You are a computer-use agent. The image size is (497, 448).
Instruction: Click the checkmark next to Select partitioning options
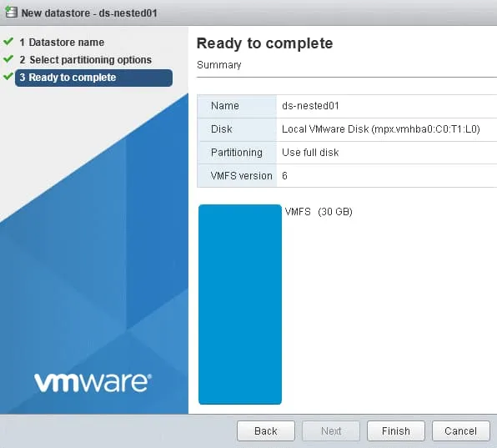tap(8, 59)
